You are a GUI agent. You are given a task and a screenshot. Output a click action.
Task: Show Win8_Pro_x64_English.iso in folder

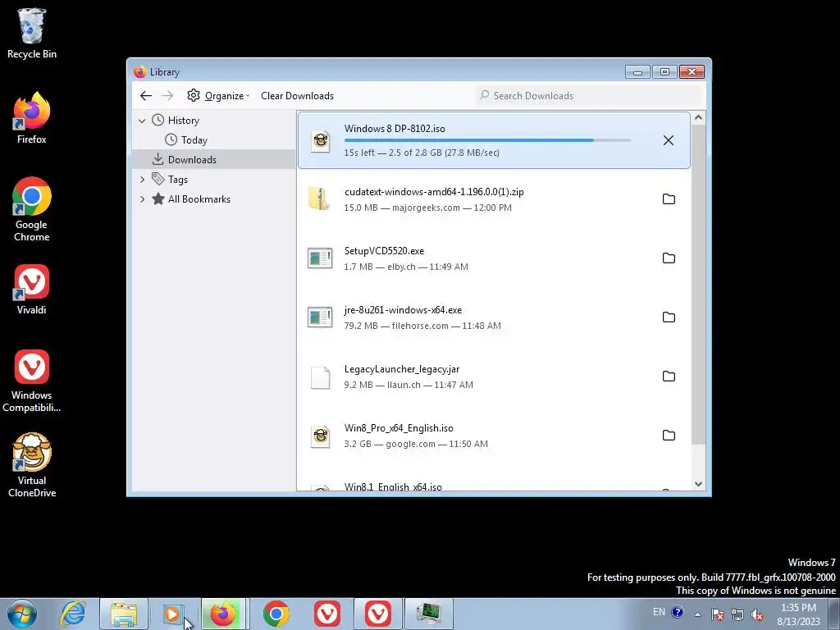[669, 435]
